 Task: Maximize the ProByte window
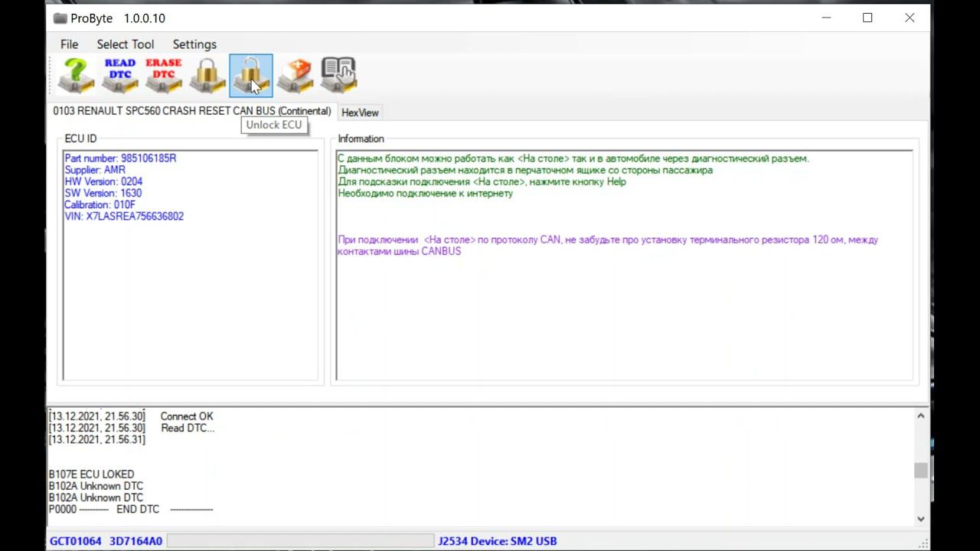pyautogui.click(x=867, y=18)
